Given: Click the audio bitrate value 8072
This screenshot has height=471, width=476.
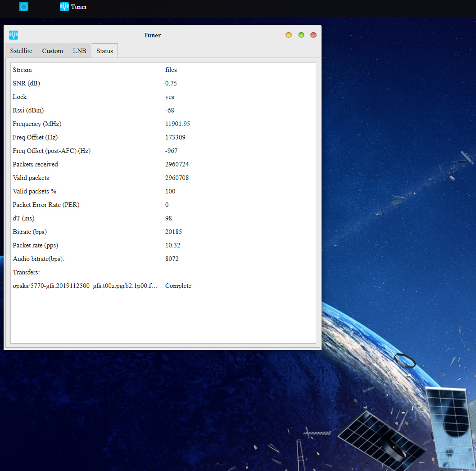Looking at the screenshot, I should point(172,259).
